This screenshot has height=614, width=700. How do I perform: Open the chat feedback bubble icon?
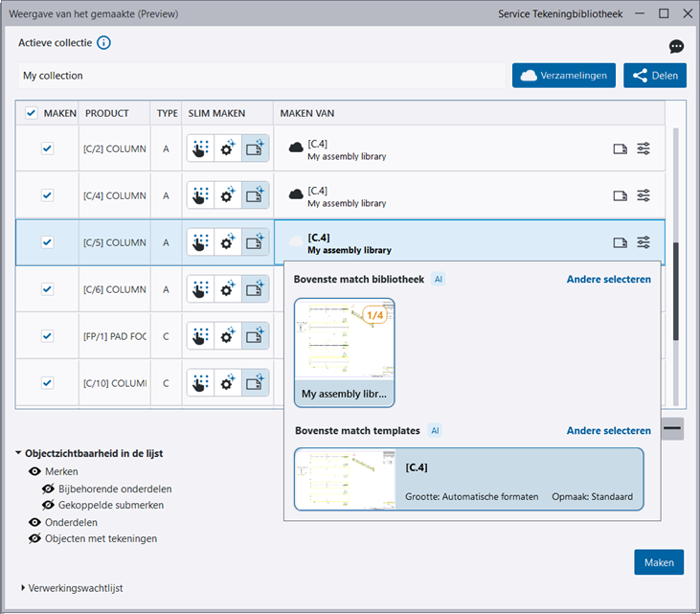point(676,47)
